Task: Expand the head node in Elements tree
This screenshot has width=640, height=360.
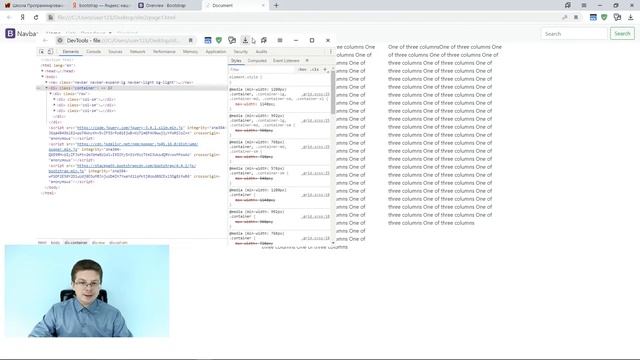Action: click(42, 71)
